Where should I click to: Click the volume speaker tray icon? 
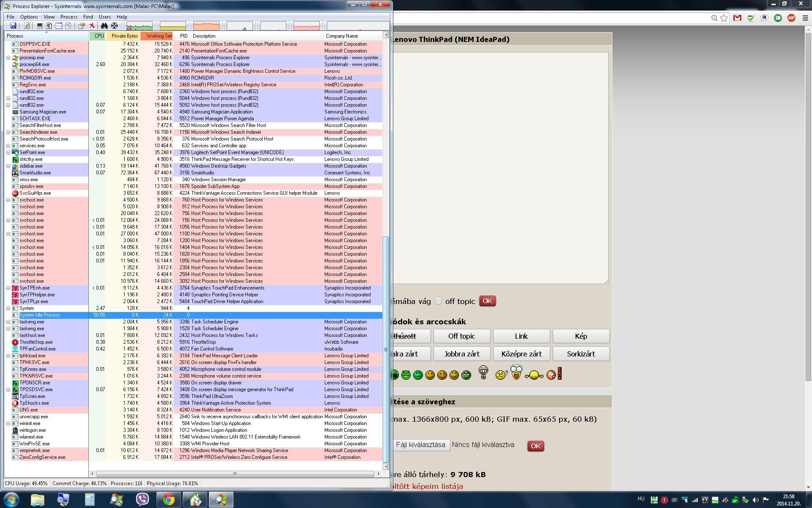tap(755, 500)
